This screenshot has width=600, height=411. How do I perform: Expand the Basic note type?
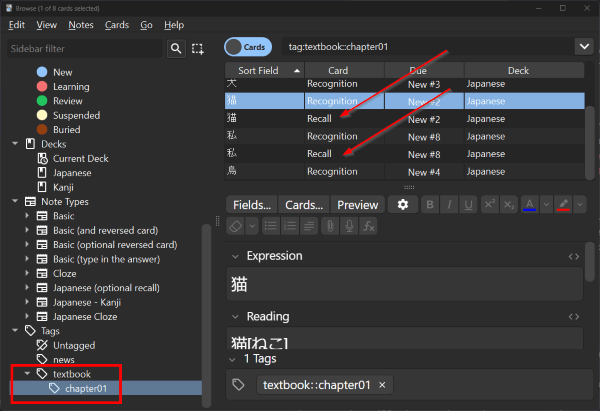coord(27,215)
